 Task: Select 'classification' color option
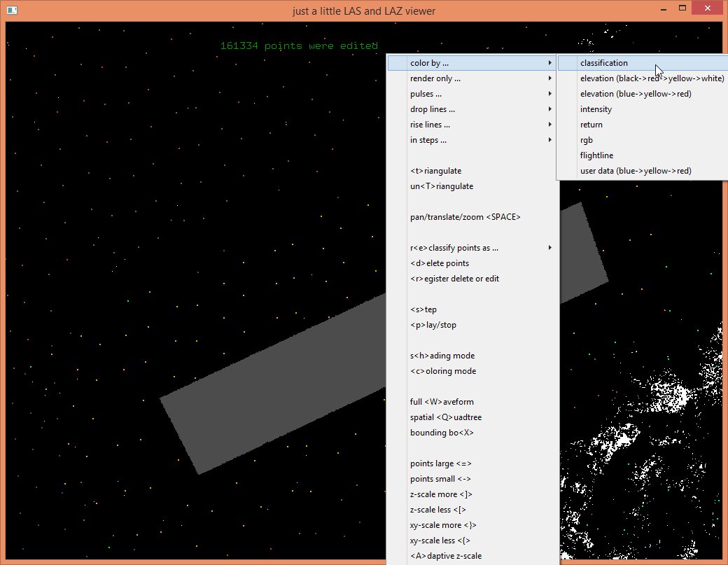(x=603, y=63)
